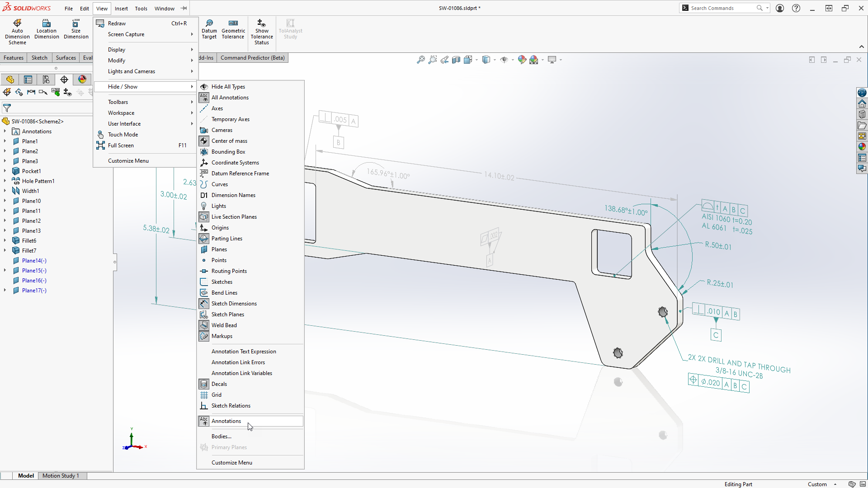Open the DimXpertManager crosshair tab

pyautogui.click(x=64, y=80)
